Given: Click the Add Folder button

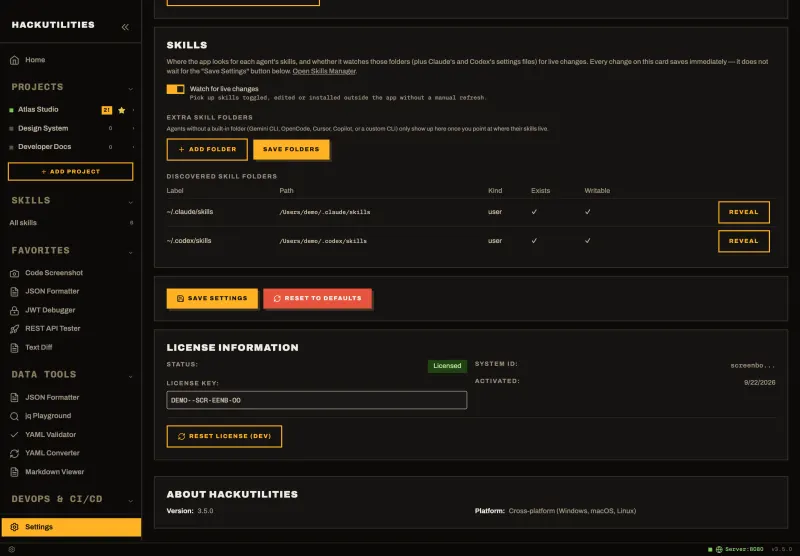Looking at the screenshot, I should [207, 149].
